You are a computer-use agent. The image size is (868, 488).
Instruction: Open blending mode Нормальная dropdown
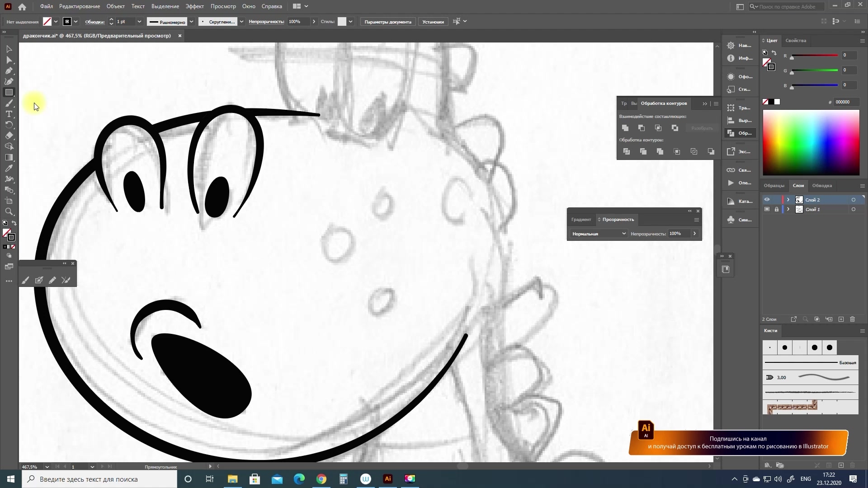(598, 234)
